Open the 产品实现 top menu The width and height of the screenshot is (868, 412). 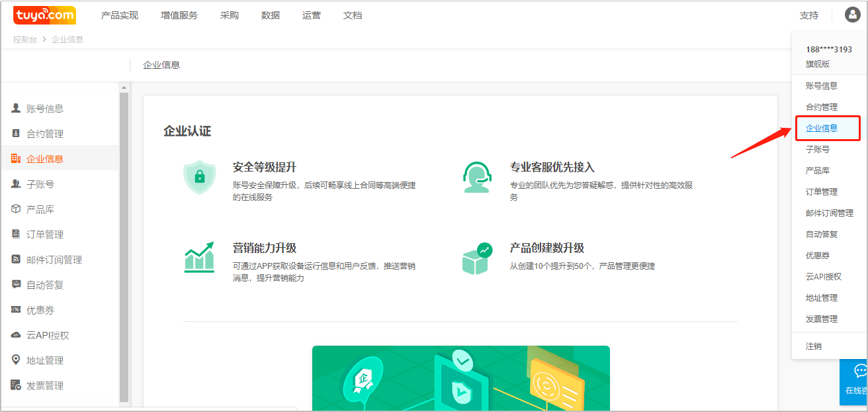pos(120,15)
